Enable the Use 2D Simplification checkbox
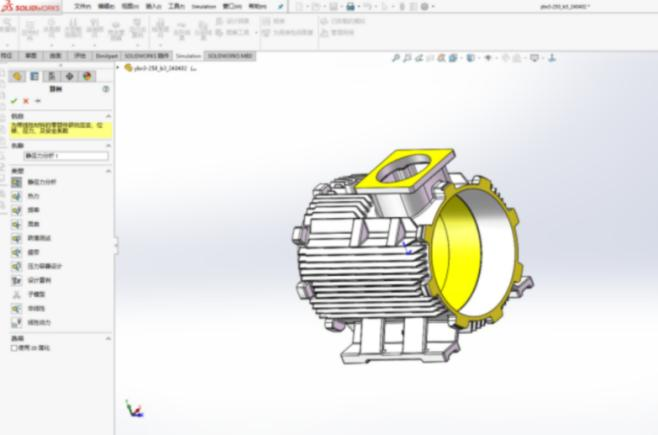658x435 pixels. (13, 348)
